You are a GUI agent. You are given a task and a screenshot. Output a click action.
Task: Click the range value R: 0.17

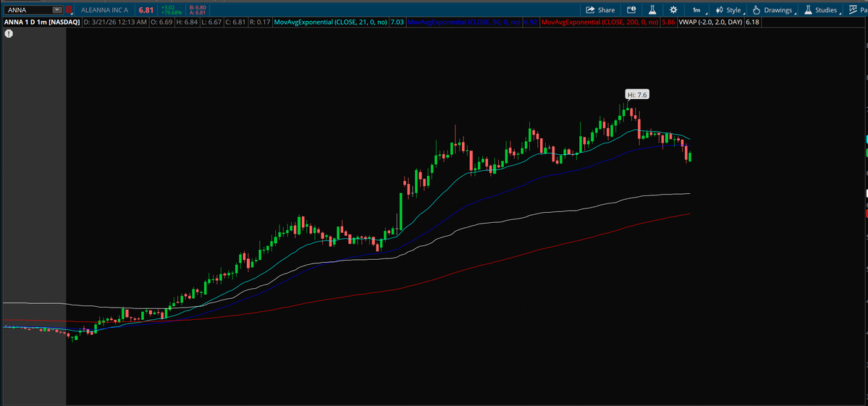coord(260,22)
